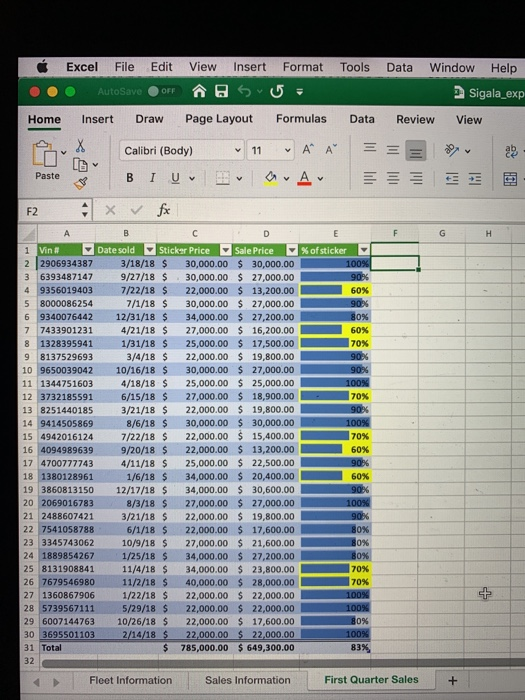Open the File menu
525x700 pixels.
pyautogui.click(x=124, y=67)
